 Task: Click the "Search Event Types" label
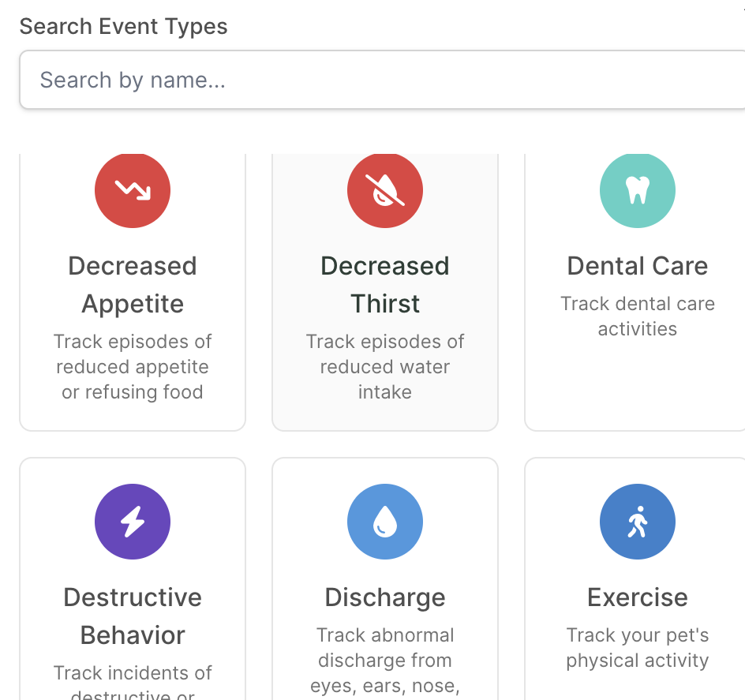[124, 26]
